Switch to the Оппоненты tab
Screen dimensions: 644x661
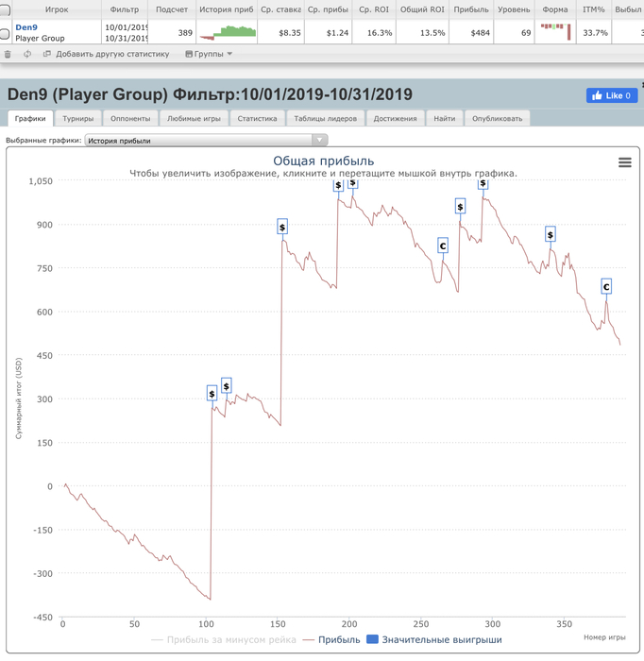pos(130,118)
